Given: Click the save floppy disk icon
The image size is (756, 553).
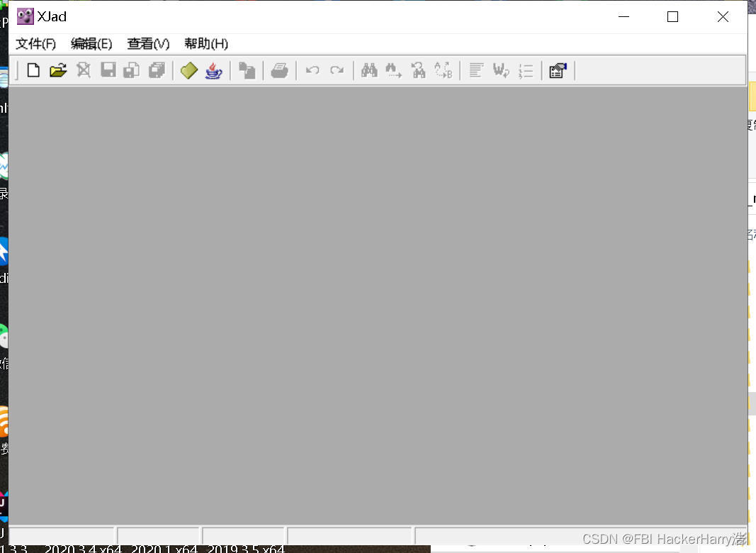Looking at the screenshot, I should [x=108, y=70].
